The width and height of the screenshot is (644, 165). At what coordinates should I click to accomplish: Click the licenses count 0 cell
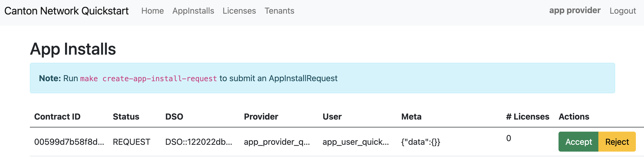[x=508, y=138]
